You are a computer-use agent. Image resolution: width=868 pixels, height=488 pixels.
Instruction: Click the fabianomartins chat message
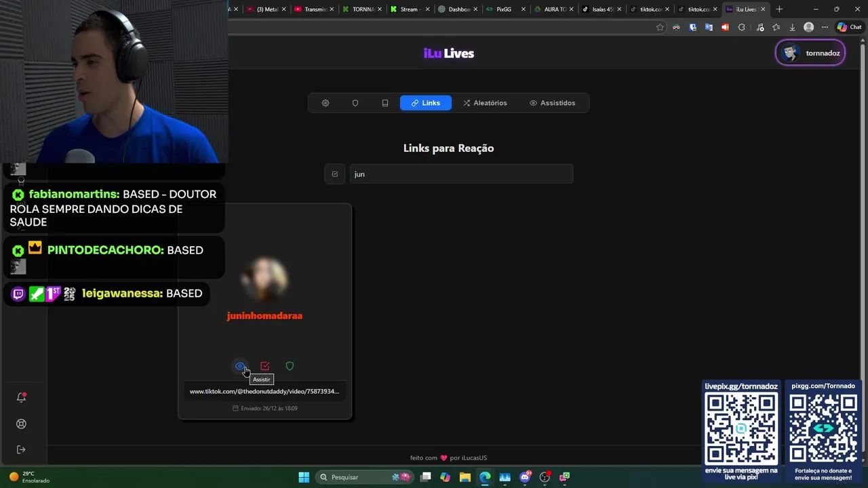(114, 208)
